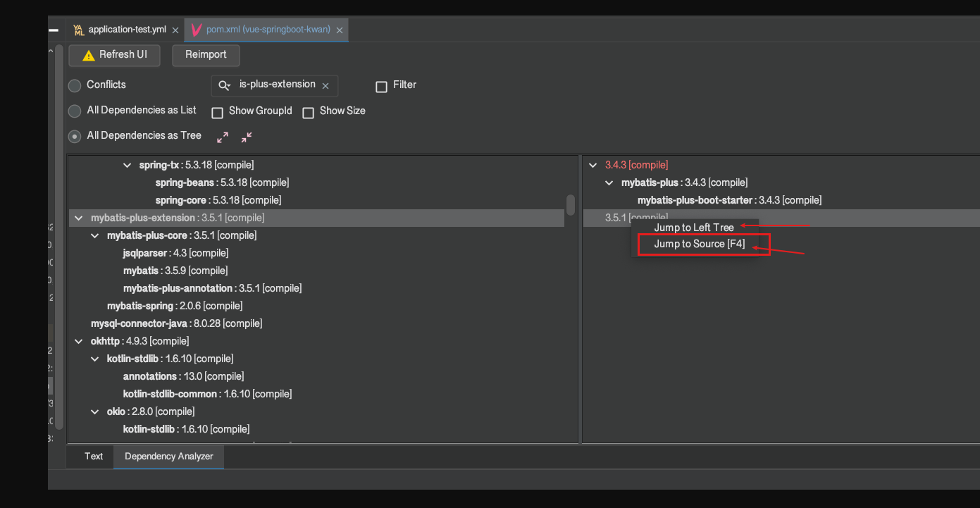Select All Dependencies as List option

75,111
